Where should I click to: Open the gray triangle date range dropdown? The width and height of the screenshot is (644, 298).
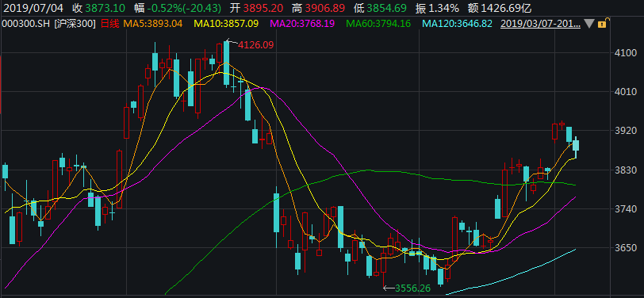[x=589, y=24]
